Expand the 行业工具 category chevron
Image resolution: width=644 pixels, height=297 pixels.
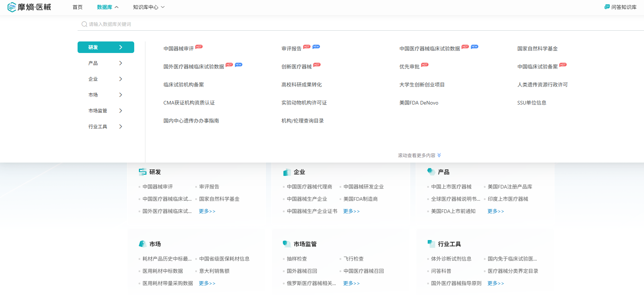coord(121,127)
